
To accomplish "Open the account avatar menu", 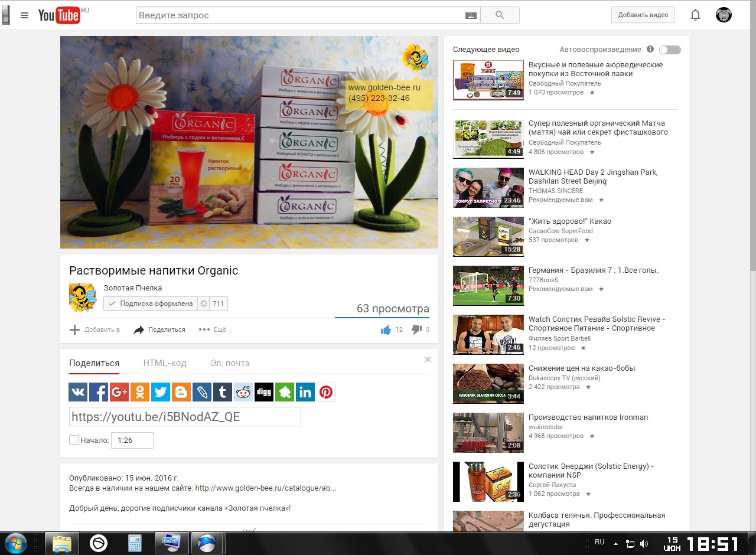I will click(x=724, y=15).
